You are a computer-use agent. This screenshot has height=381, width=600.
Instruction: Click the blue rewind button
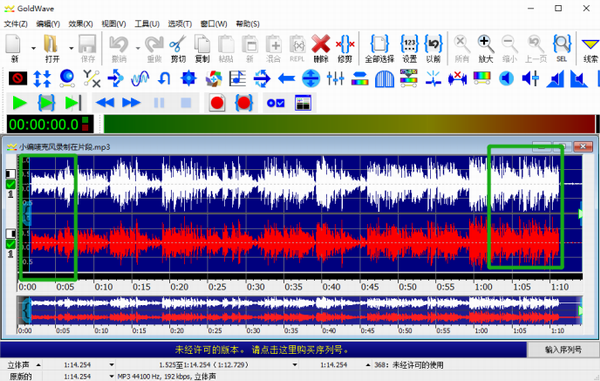[x=105, y=103]
